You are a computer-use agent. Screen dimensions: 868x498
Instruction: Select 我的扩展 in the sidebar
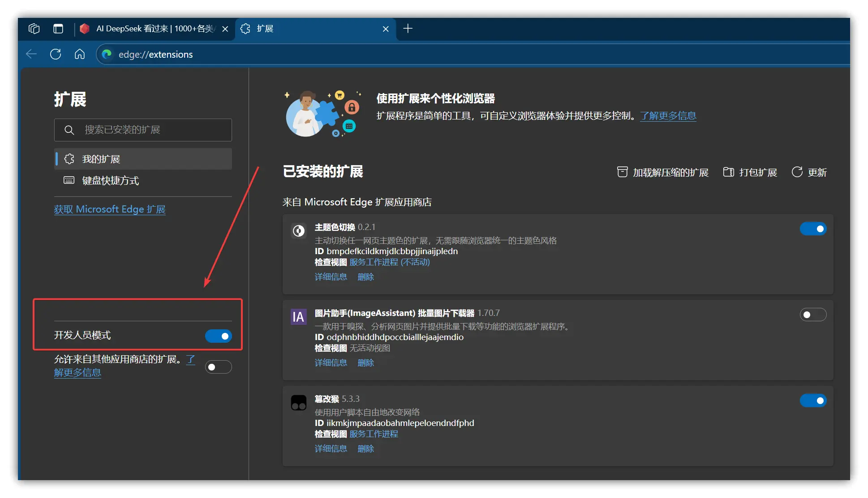point(143,159)
